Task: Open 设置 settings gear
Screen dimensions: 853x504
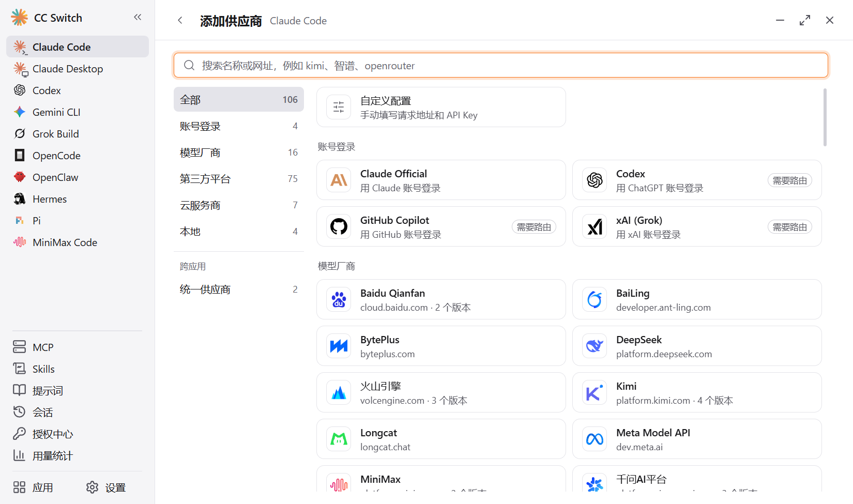Action: coord(106,487)
